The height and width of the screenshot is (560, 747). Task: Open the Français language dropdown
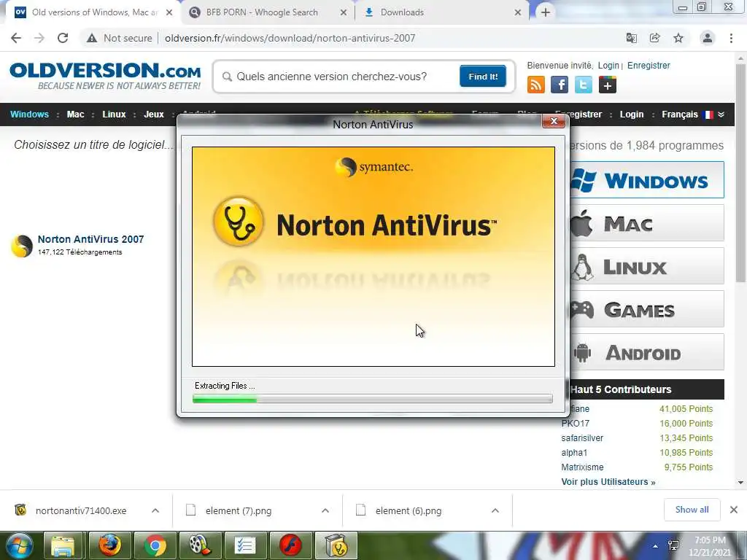(x=693, y=114)
